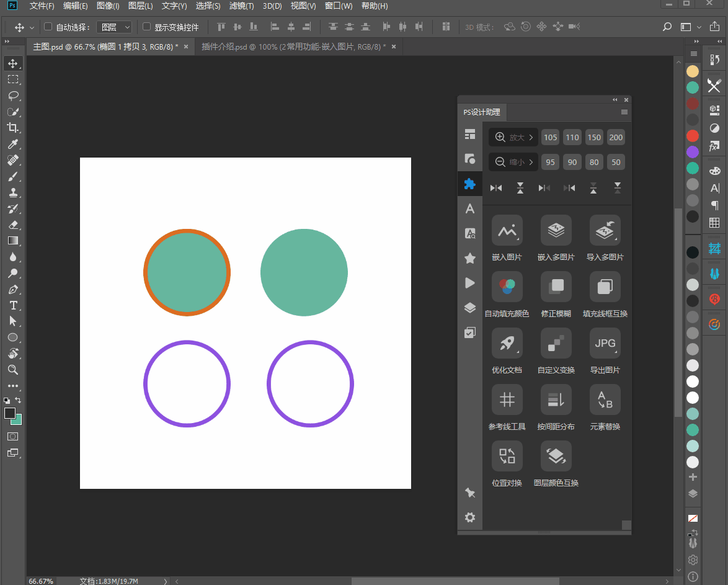Click 填充线框互换 icon

point(605,287)
